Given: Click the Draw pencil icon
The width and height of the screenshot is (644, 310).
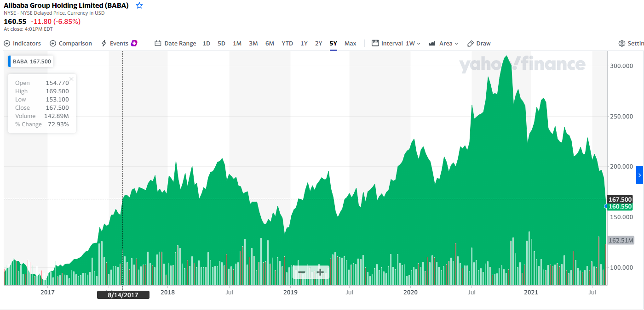Looking at the screenshot, I should 470,43.
